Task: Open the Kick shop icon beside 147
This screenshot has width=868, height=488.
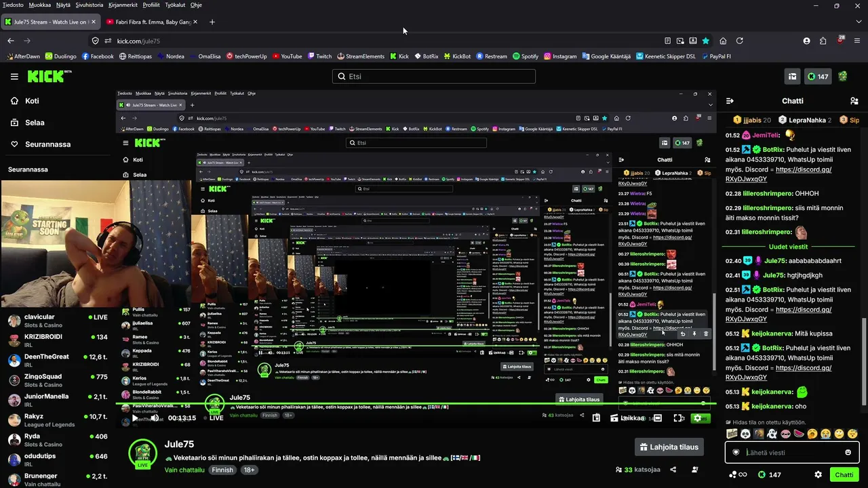Action: (x=791, y=77)
